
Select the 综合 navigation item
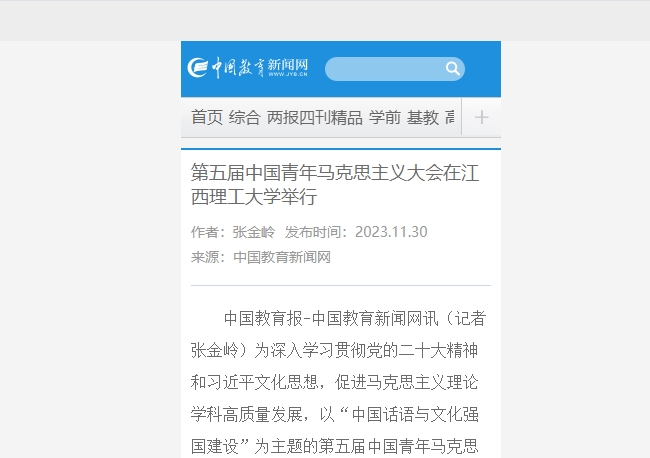tap(245, 117)
